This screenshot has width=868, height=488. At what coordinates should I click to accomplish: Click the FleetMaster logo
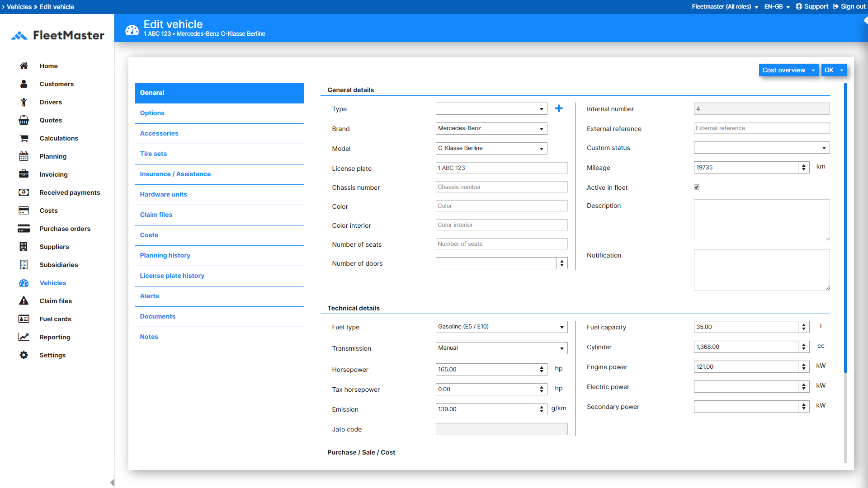tap(57, 35)
